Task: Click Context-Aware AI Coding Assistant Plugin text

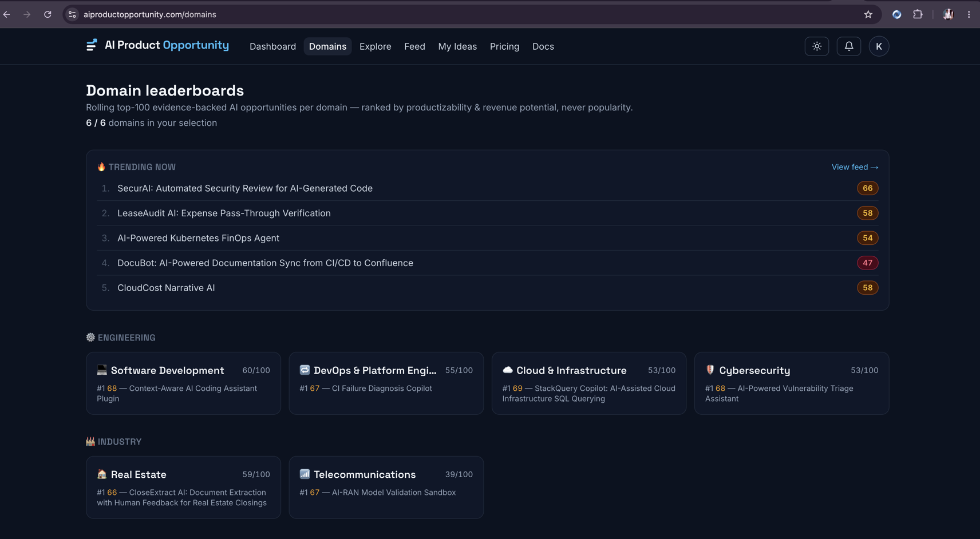Action: [x=177, y=393]
